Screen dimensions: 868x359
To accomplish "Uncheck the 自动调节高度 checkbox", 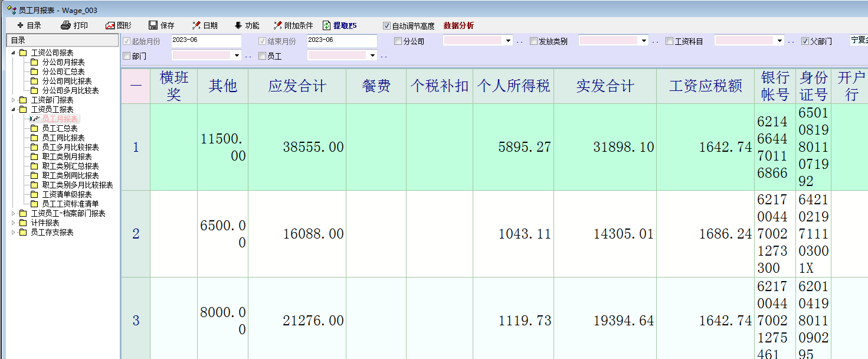I will coord(386,26).
